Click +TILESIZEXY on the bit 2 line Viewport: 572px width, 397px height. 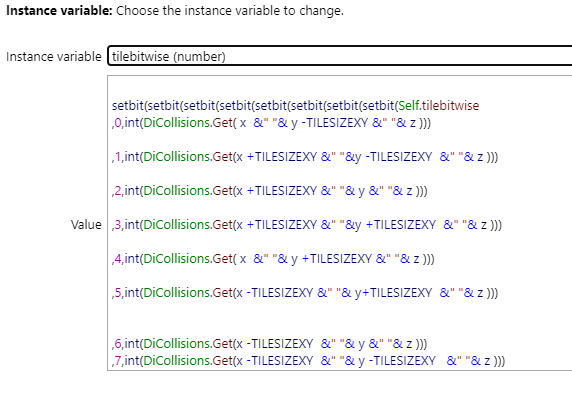(x=282, y=190)
